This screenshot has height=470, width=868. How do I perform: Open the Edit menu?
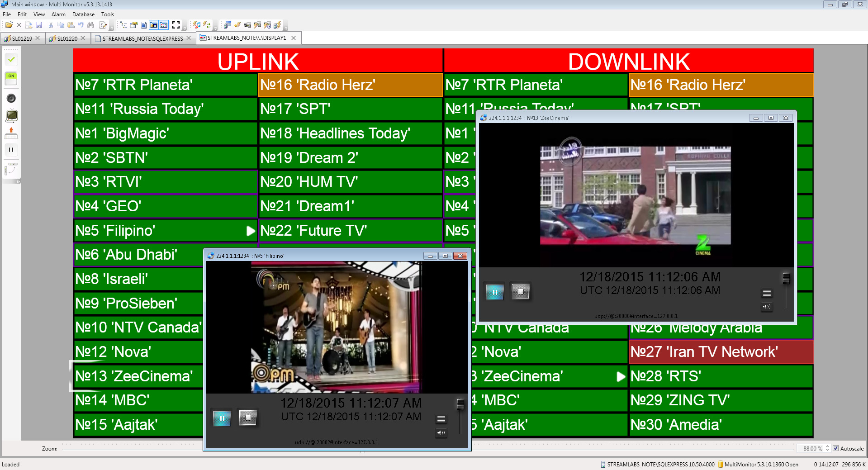[x=22, y=14]
